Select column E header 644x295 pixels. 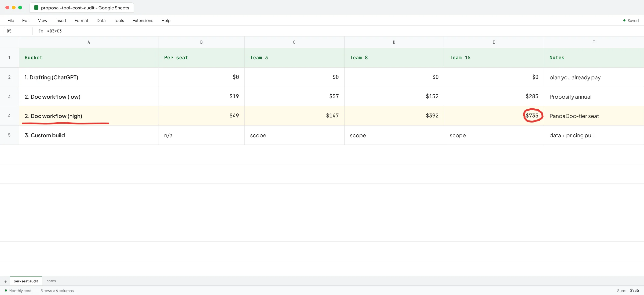click(x=494, y=42)
